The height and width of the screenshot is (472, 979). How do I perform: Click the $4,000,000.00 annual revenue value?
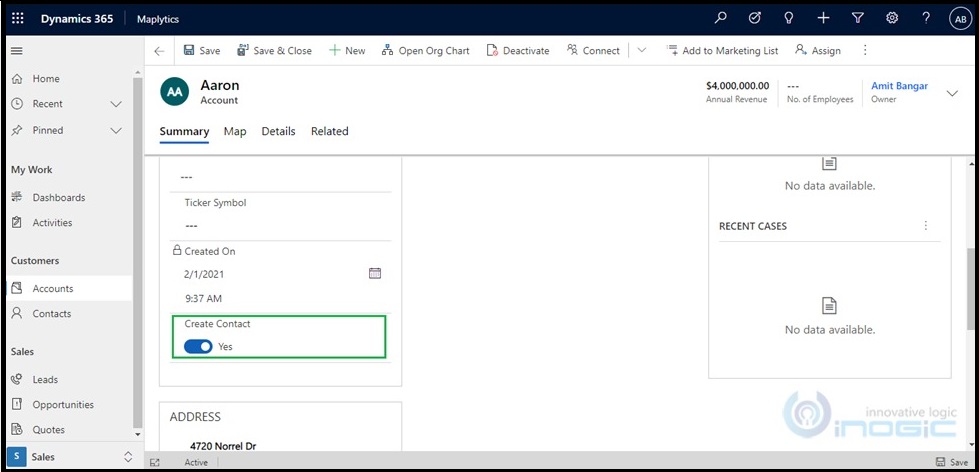point(737,86)
